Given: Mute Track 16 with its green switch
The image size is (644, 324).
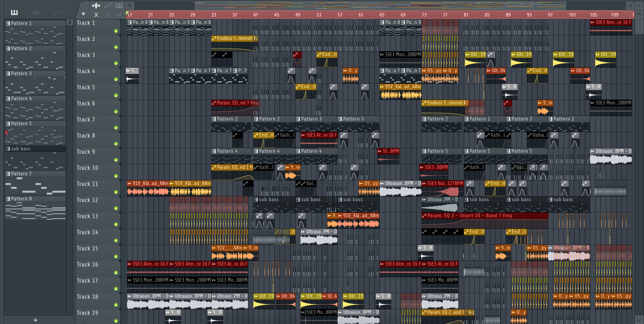Looking at the screenshot, I should [x=116, y=273].
